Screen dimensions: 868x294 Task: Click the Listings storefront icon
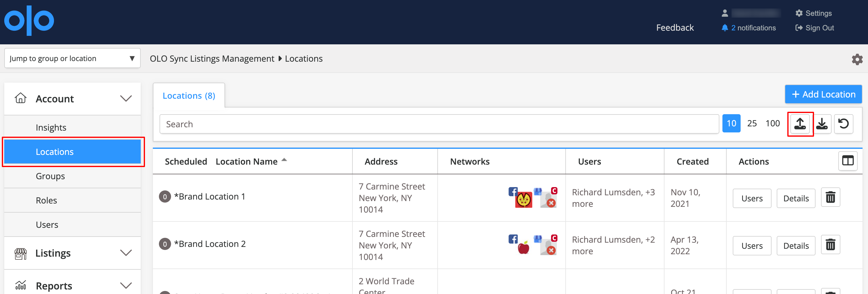(x=21, y=253)
